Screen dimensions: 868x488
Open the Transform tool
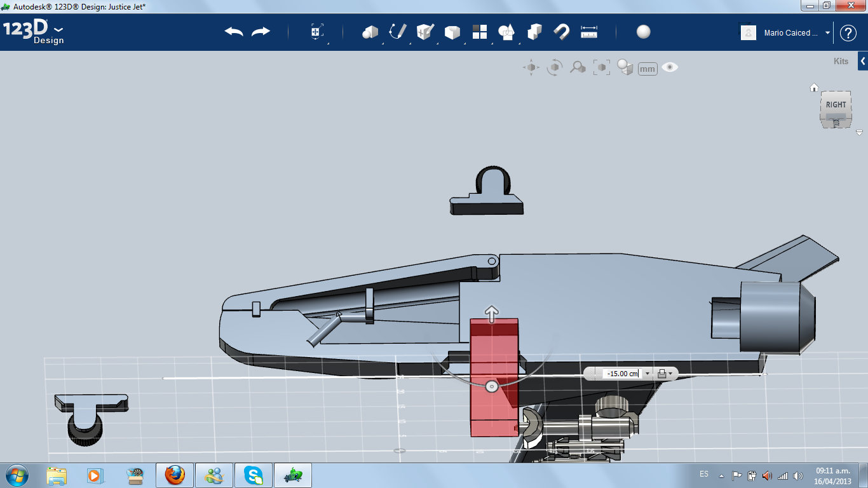tap(317, 32)
